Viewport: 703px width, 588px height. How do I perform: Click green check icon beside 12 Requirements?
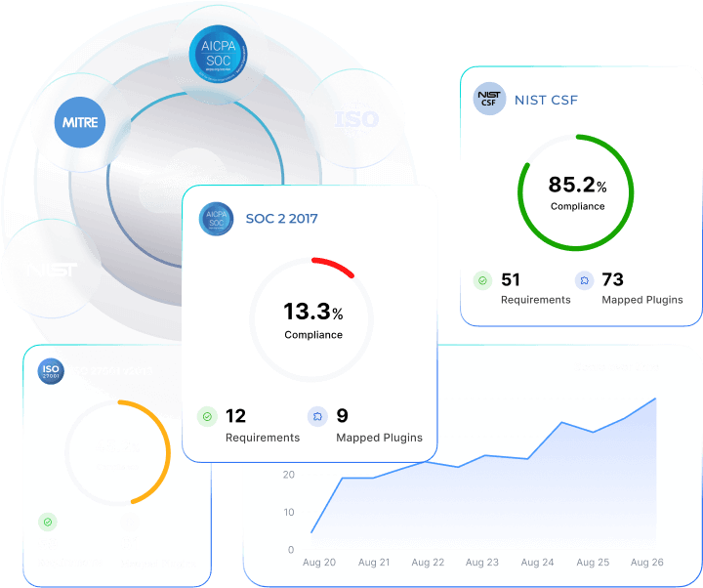[207, 416]
